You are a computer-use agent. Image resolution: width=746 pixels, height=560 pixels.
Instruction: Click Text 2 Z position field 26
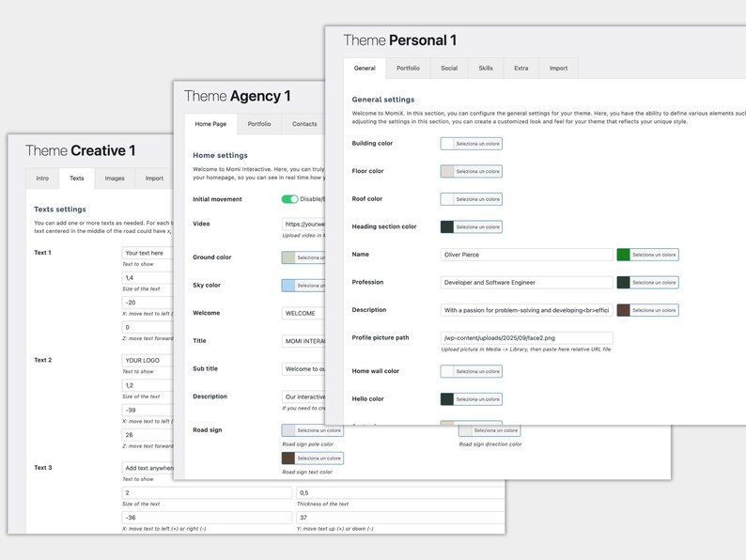tap(148, 434)
